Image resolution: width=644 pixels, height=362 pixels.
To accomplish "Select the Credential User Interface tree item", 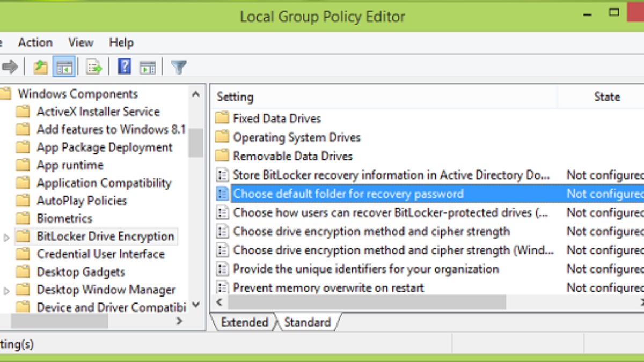I will [x=100, y=254].
